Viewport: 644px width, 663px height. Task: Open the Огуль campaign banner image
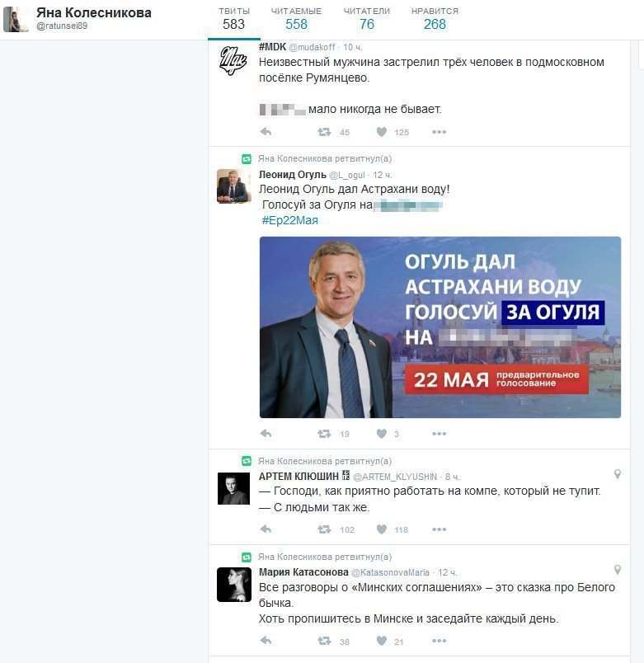[440, 327]
